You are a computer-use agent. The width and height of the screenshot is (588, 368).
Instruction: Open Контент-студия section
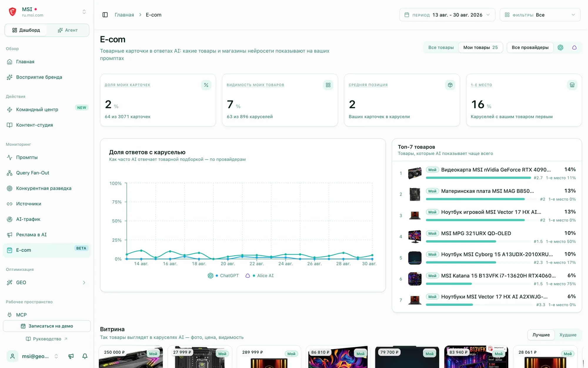47,125
